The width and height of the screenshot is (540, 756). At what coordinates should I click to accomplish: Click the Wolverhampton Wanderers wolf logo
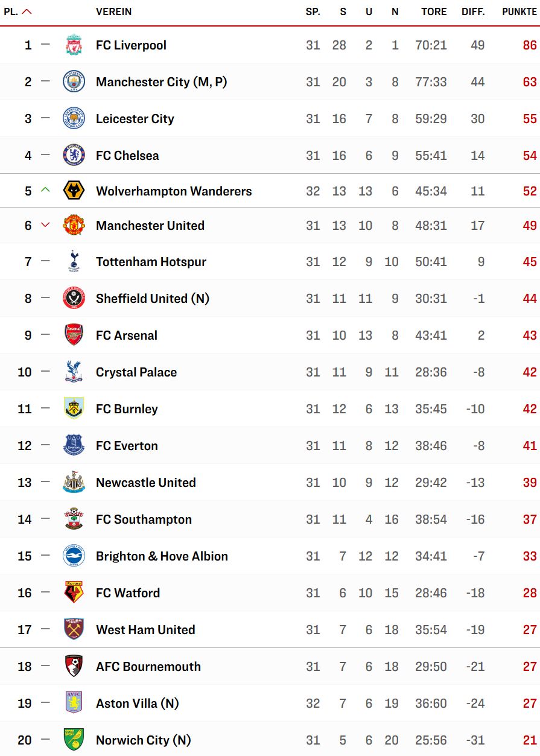click(74, 191)
